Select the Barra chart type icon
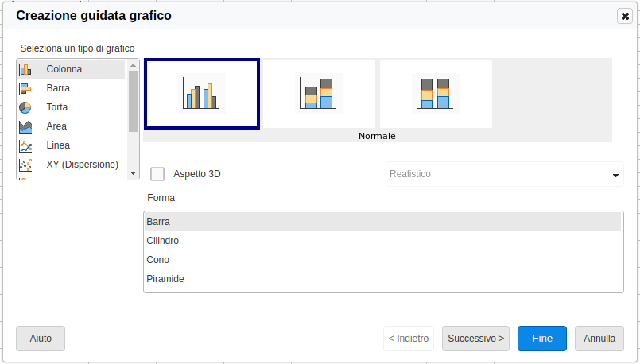 pyautogui.click(x=25, y=88)
